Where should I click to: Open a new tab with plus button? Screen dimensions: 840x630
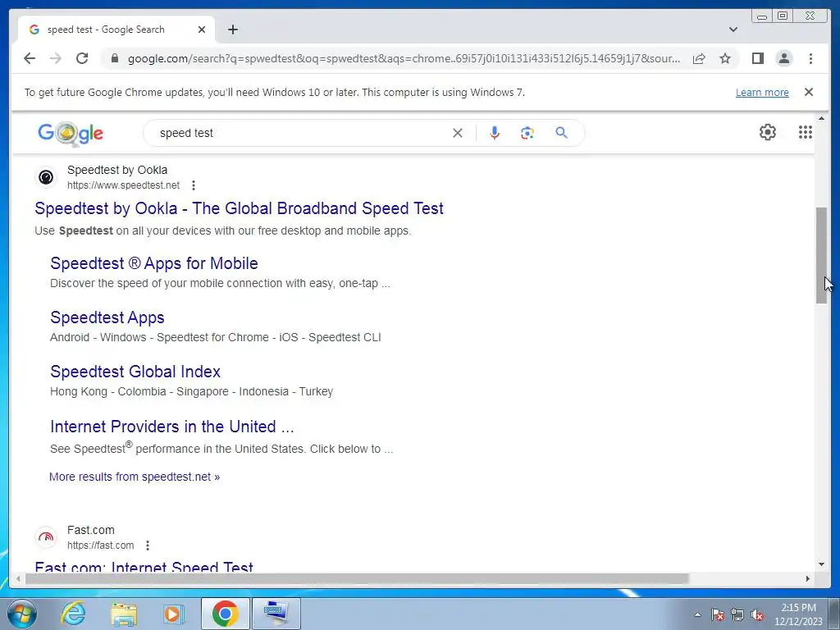(x=232, y=30)
